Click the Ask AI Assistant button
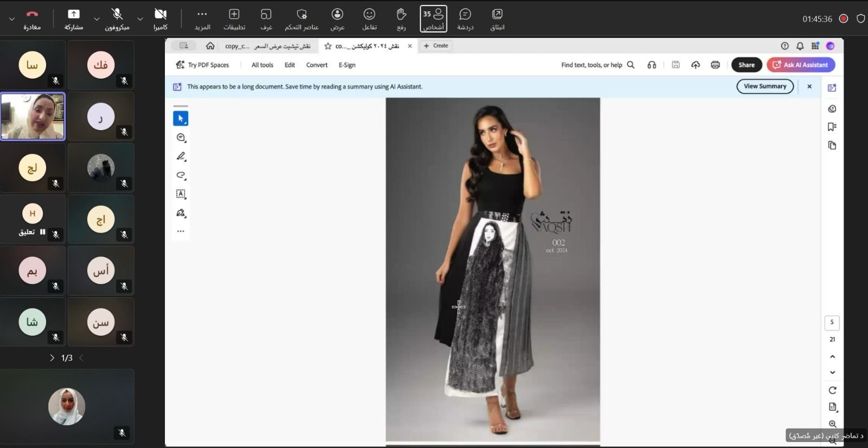The width and height of the screenshot is (868, 448). coord(801,65)
